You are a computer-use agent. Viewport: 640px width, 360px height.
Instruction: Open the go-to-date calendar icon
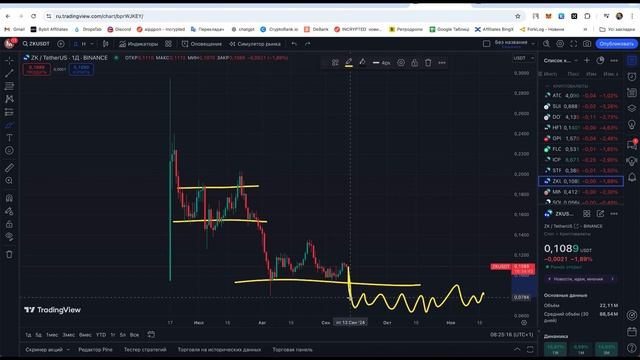(151, 335)
